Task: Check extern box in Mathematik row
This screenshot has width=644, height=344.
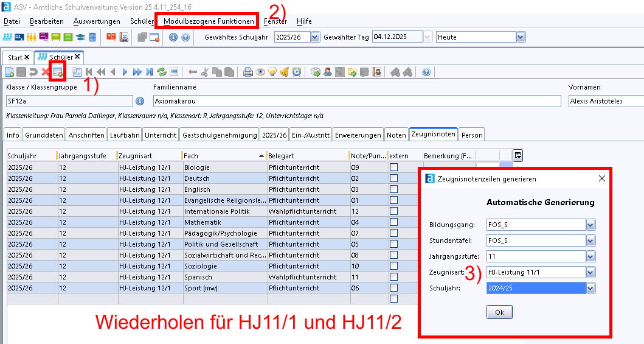Action: pos(393,222)
